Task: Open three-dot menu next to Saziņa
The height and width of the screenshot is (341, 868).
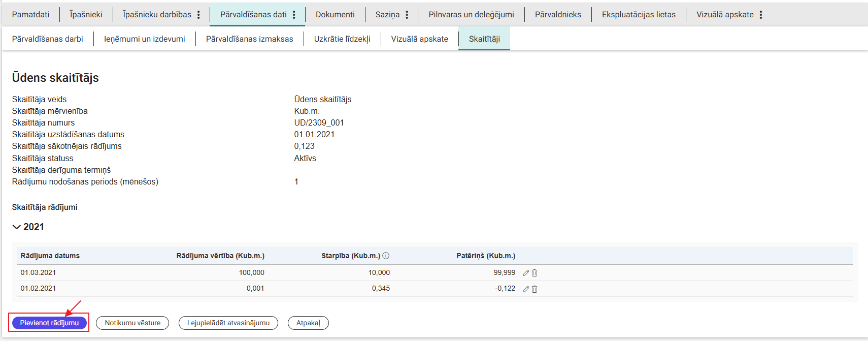Action: coord(407,15)
